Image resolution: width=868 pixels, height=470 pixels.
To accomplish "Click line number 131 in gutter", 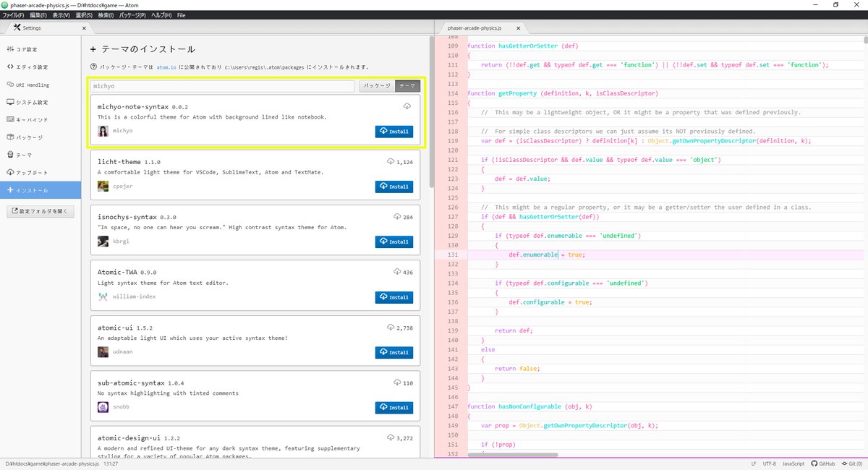I will coord(453,255).
